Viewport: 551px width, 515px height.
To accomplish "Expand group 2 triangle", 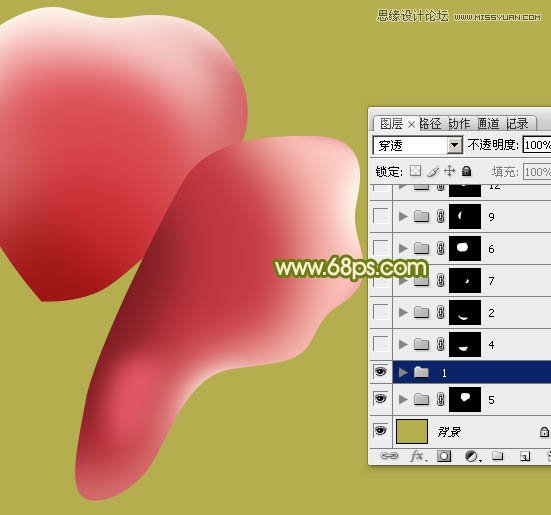I will coord(403,312).
